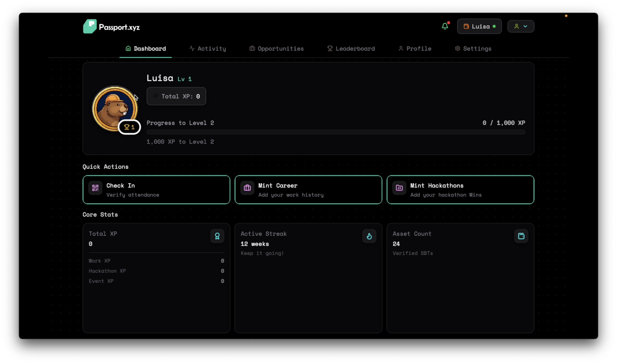Switch to the Activity tab
This screenshot has height=364, width=617.
tap(207, 49)
